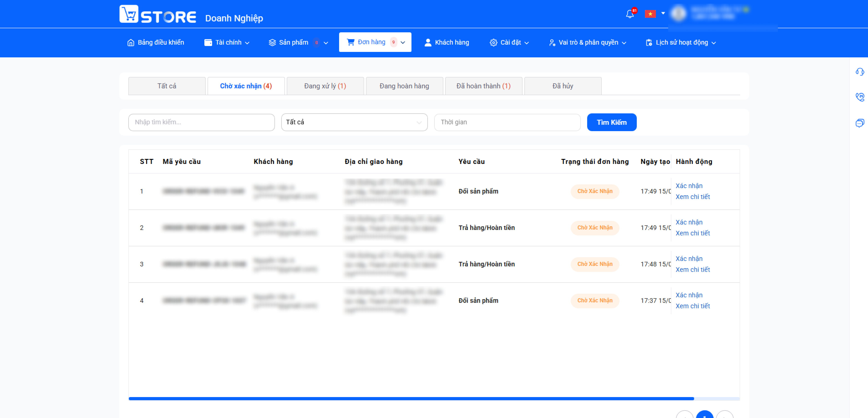868x418 pixels.
Task: Click the Tìm Kiếm search button
Action: pyautogui.click(x=612, y=122)
